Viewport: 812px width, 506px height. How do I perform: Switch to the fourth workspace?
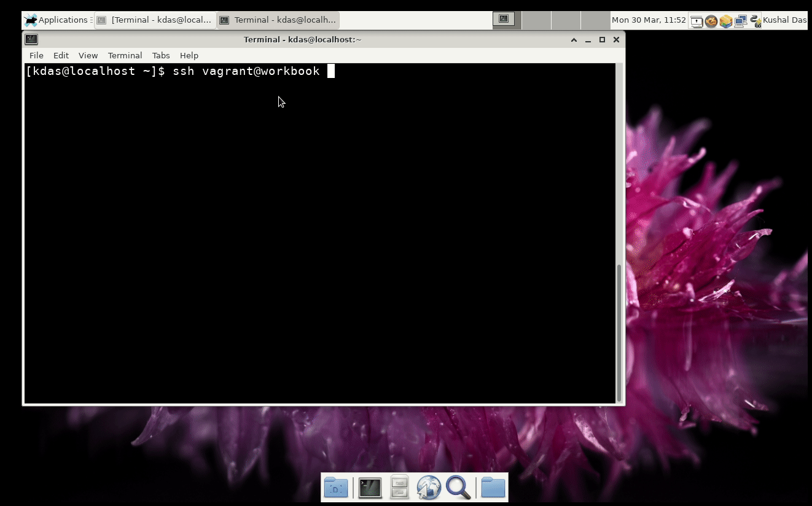pyautogui.click(x=595, y=20)
